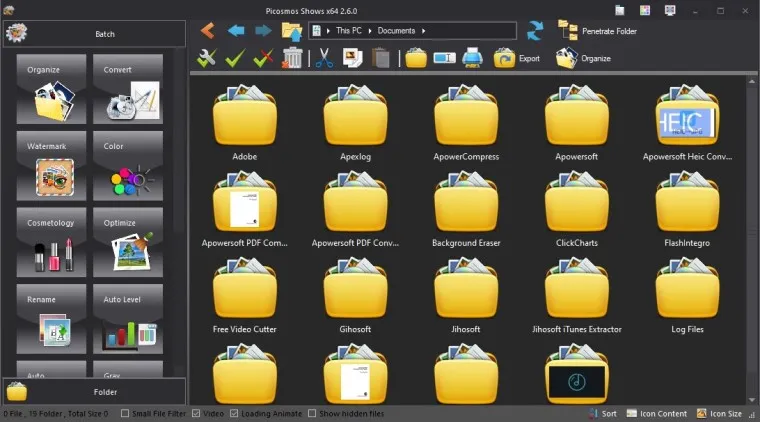Select the Log Files folder

coord(687,295)
